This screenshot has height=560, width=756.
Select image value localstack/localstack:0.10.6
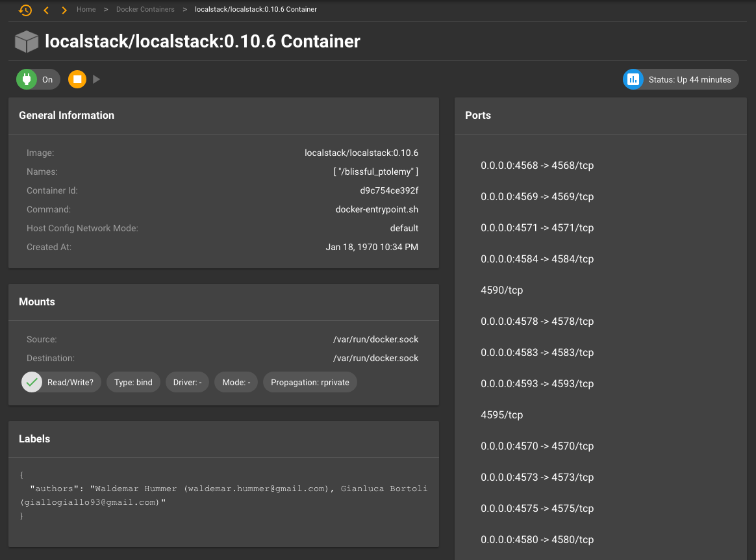[362, 153]
